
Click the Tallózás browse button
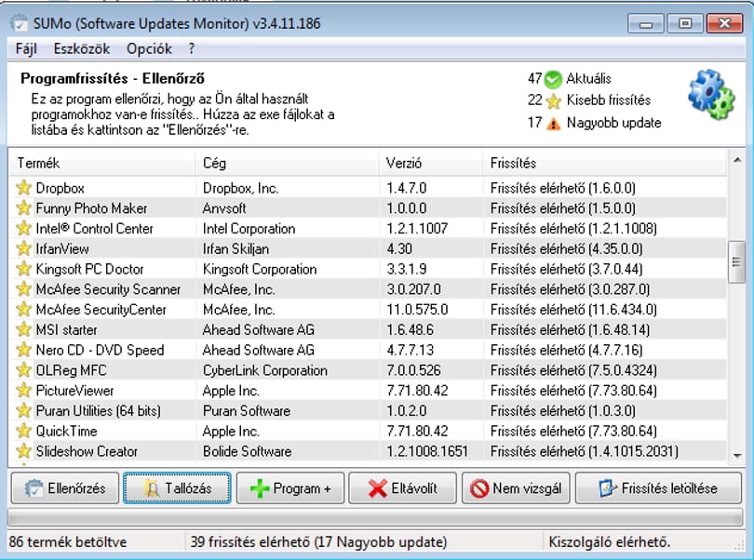177,488
